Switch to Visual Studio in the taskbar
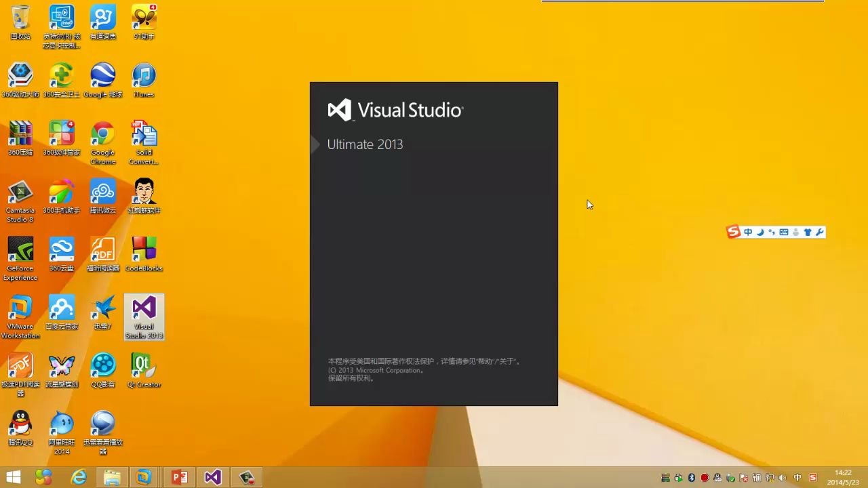The height and width of the screenshot is (488, 868). click(x=213, y=477)
